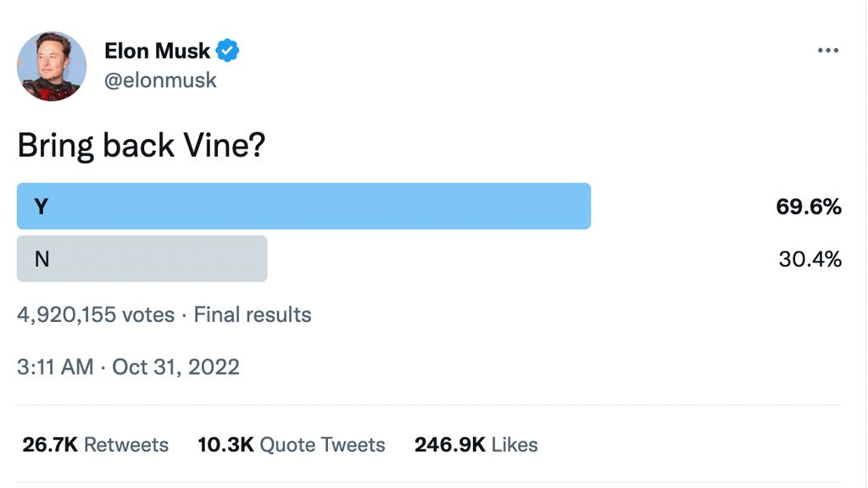Click the three-dot more options icon
868x488 pixels.
click(x=827, y=50)
